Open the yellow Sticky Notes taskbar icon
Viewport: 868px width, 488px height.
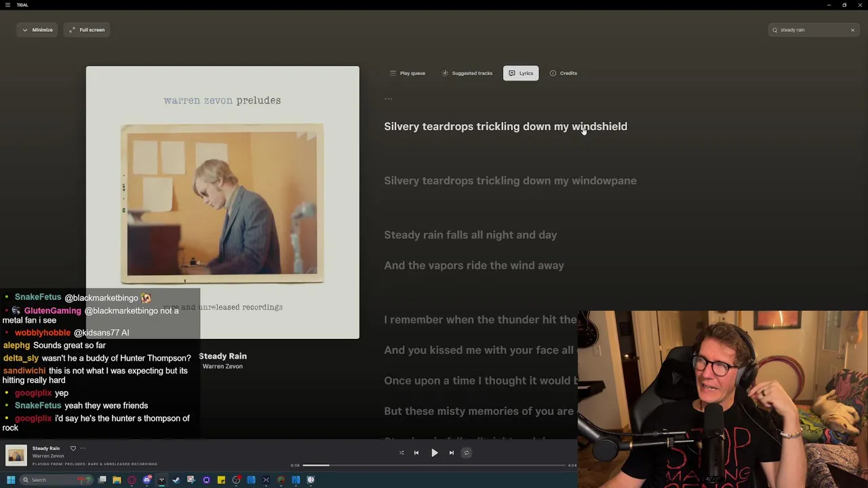[221, 480]
